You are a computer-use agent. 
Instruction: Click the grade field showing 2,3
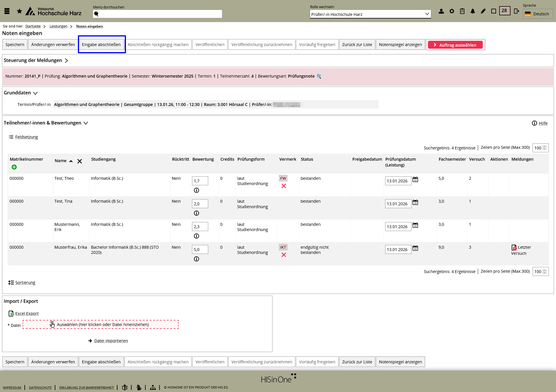[x=200, y=227]
